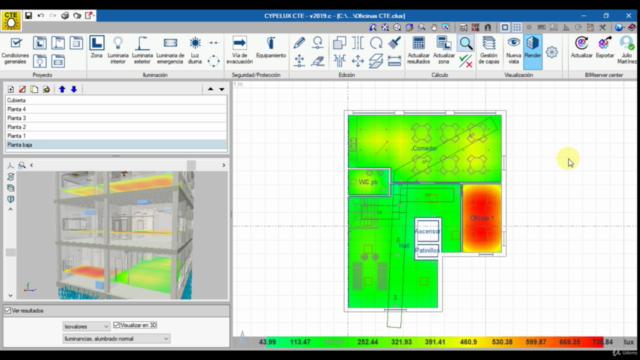This screenshot has height=360, width=640.
Task: Click the magnet snap icon
Action: (488, 27)
